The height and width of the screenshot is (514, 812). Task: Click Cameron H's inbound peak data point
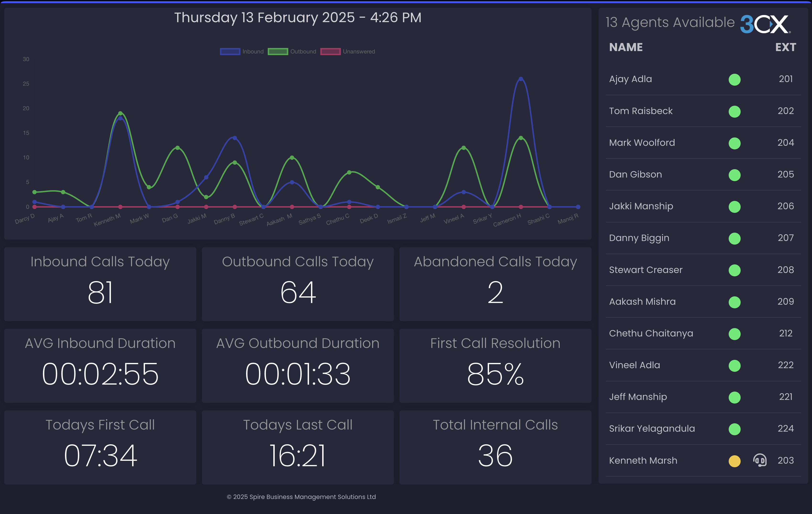521,79
